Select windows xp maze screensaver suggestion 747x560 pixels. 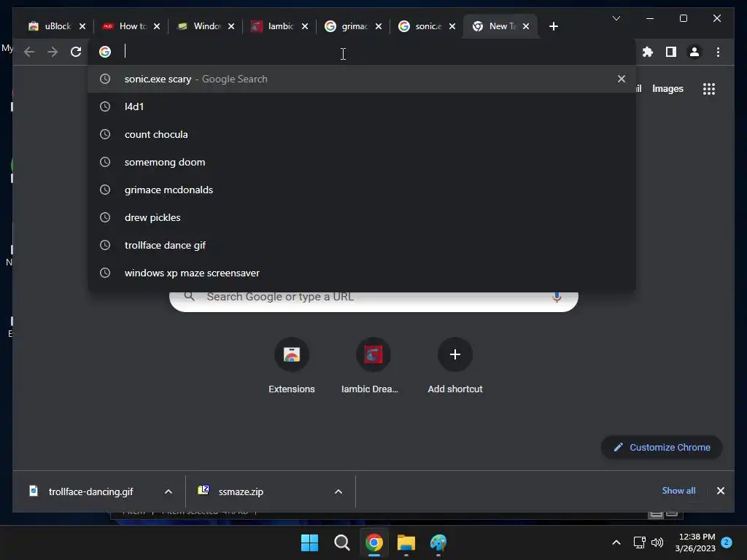click(362, 273)
